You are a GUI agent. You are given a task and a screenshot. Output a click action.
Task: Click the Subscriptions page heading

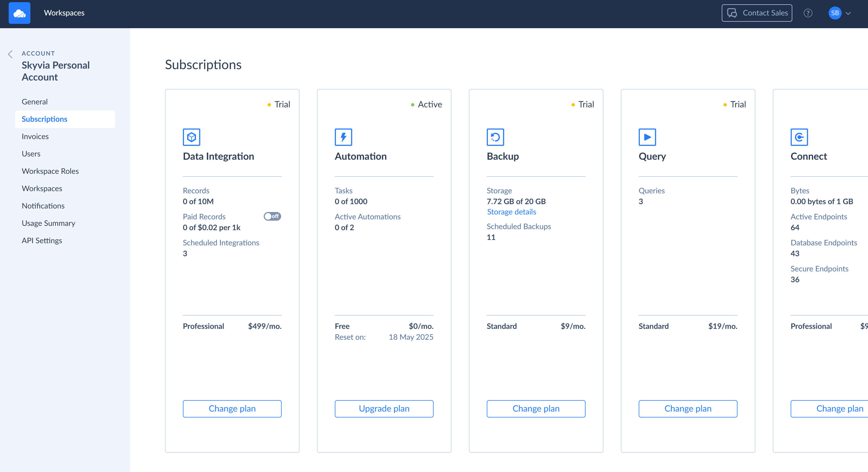[203, 65]
